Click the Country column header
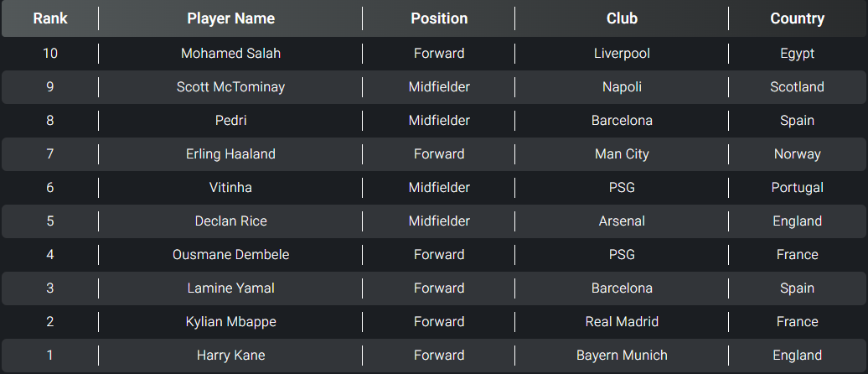Image resolution: width=868 pixels, height=374 pixels. tap(797, 18)
